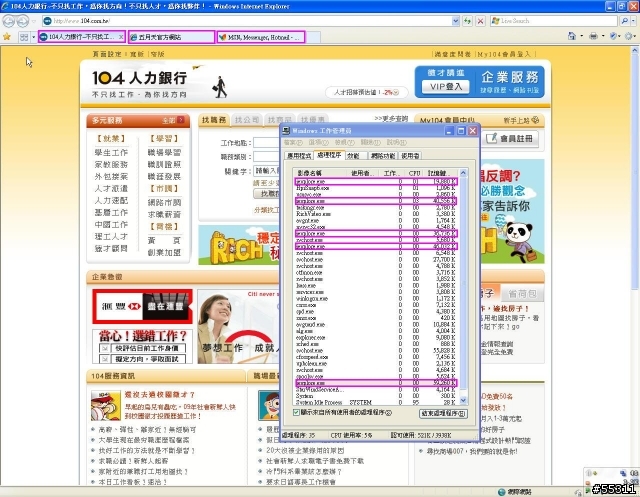Refresh the page using address bar refresh icon
Image resolution: width=640 pixels, height=497 pixels.
pos(467,21)
